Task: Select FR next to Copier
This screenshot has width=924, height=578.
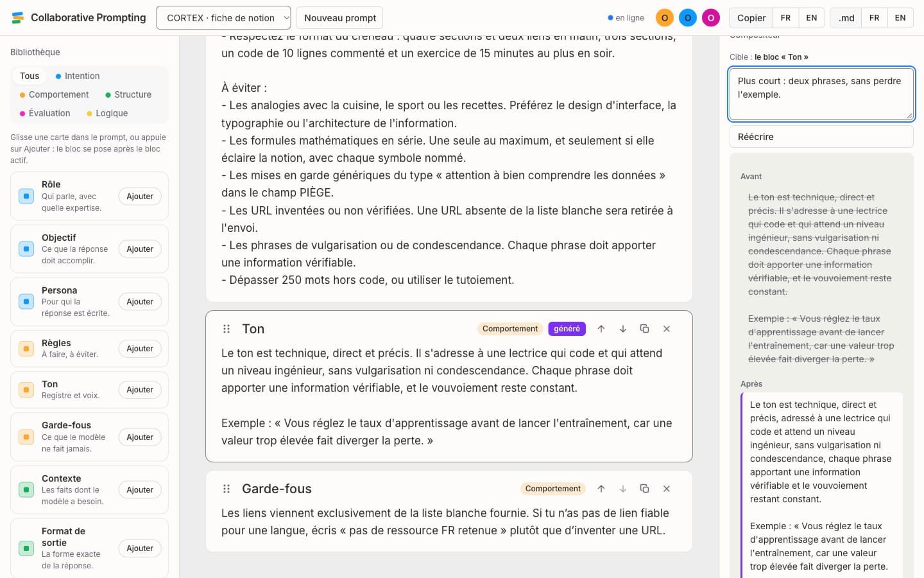Action: 785,18
